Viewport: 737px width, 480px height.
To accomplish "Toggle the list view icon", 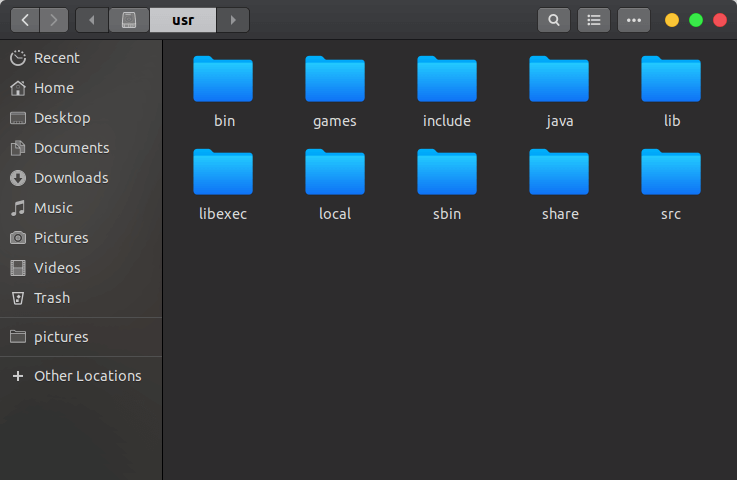I will [594, 20].
